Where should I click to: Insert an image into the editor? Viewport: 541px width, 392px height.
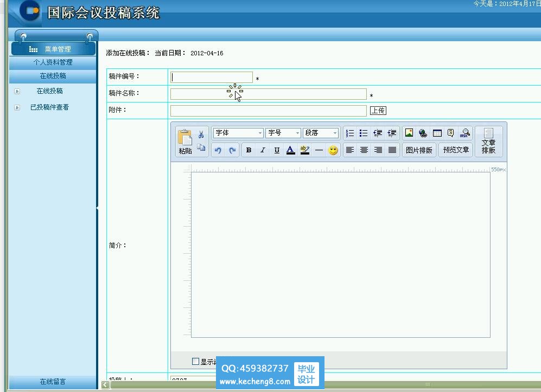pos(409,133)
